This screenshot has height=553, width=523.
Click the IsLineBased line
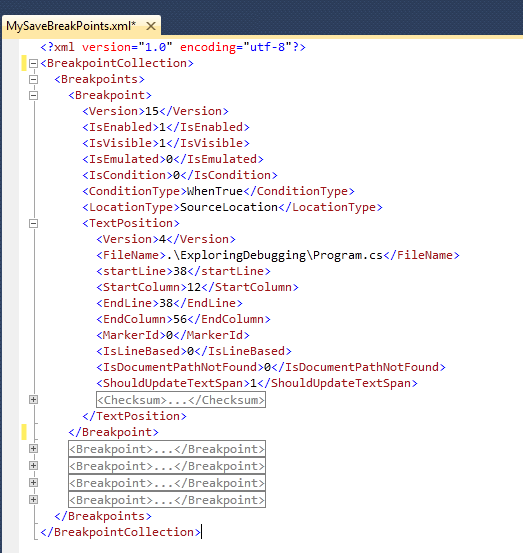click(x=194, y=351)
